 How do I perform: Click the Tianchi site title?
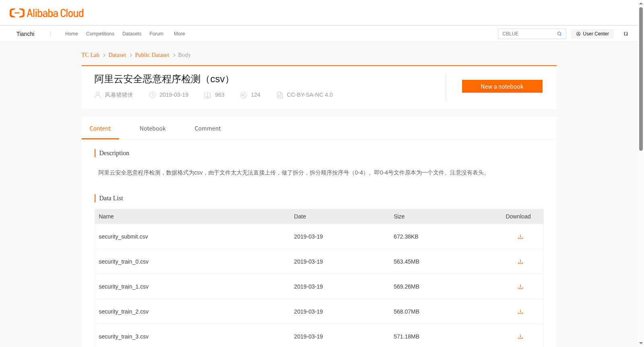[25, 34]
